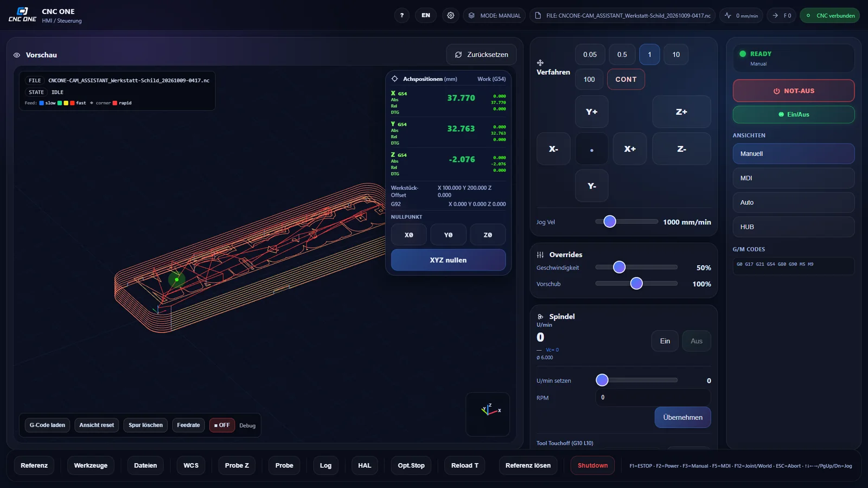Image resolution: width=868 pixels, height=488 pixels.
Task: Start Probe Z routine
Action: click(237, 465)
